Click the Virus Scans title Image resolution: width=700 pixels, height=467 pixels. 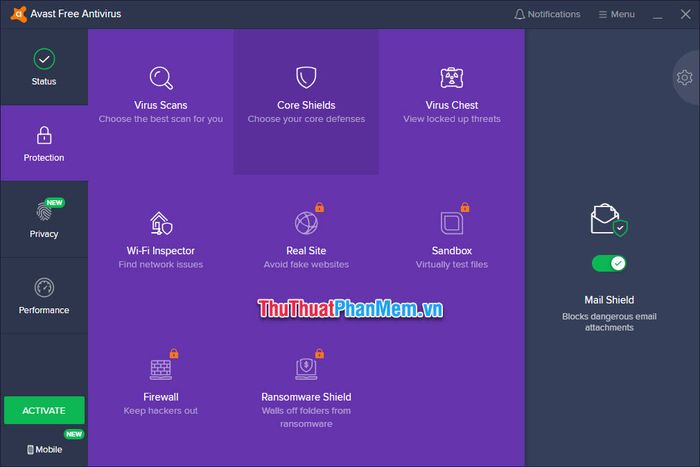pyautogui.click(x=161, y=105)
